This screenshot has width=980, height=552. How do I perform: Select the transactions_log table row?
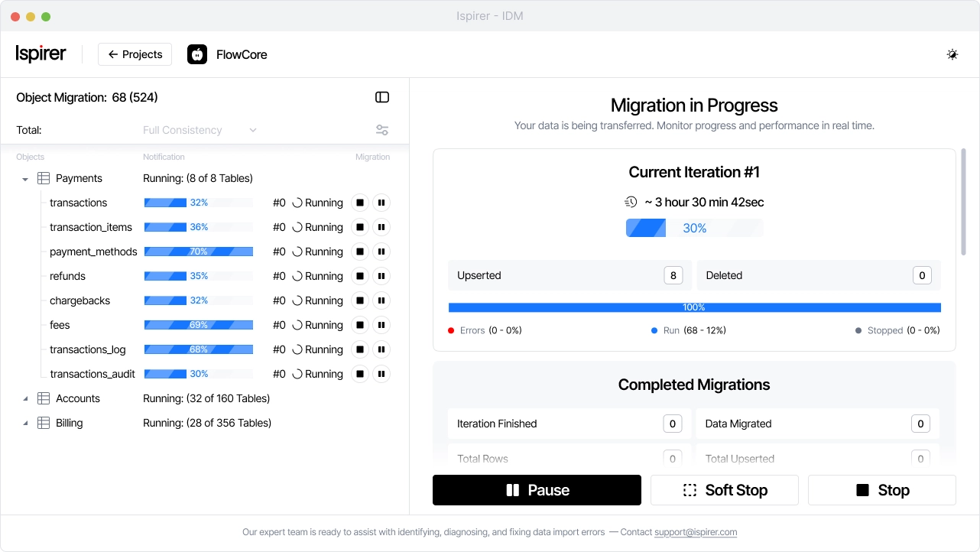point(88,349)
